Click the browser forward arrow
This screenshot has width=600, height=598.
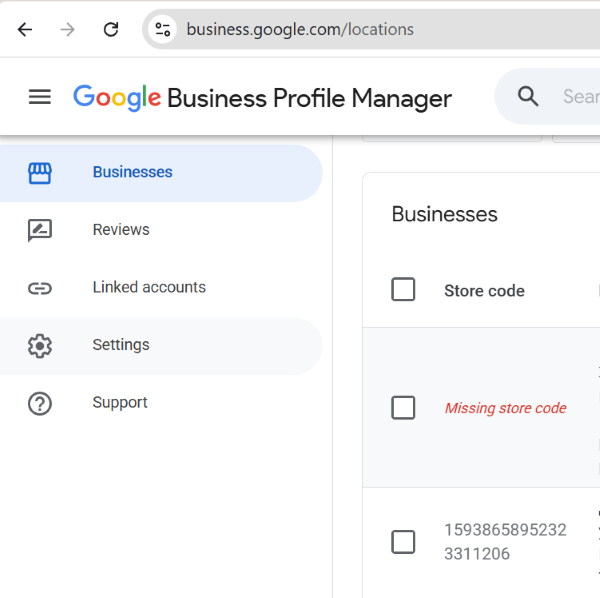(x=68, y=29)
